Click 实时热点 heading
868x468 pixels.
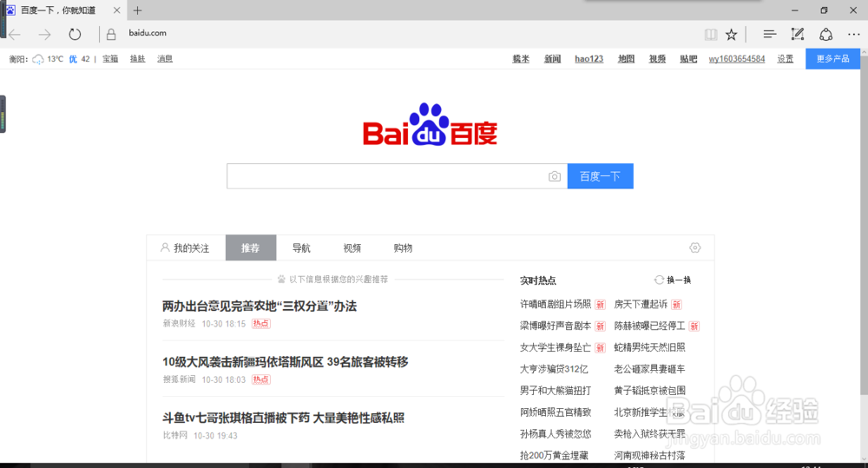pyautogui.click(x=537, y=280)
